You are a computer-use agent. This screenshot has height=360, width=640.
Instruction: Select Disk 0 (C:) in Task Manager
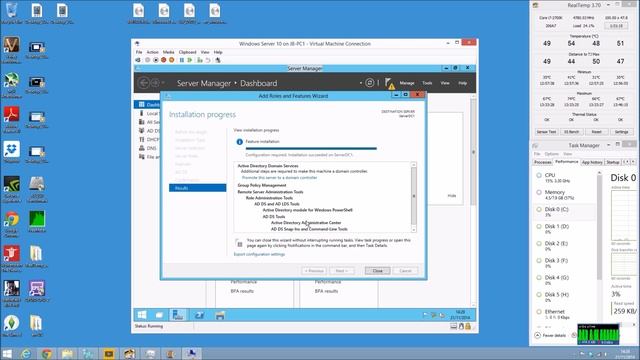tap(565, 212)
